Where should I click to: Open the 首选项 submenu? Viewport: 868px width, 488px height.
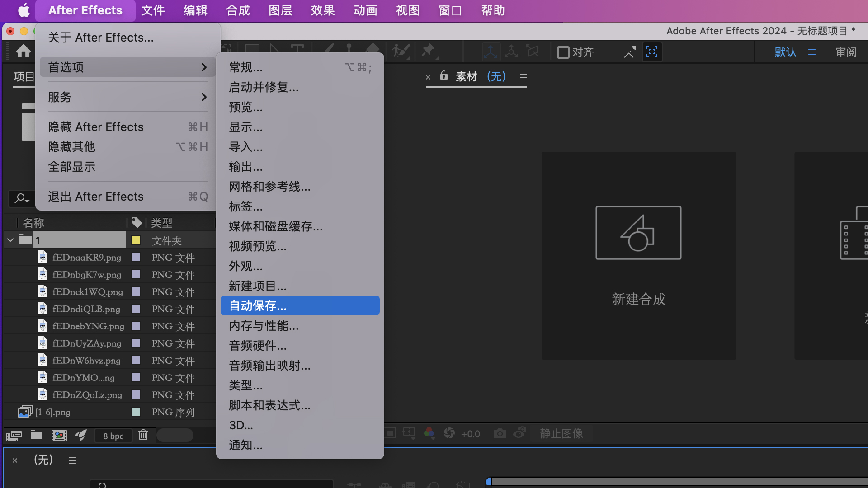point(66,67)
